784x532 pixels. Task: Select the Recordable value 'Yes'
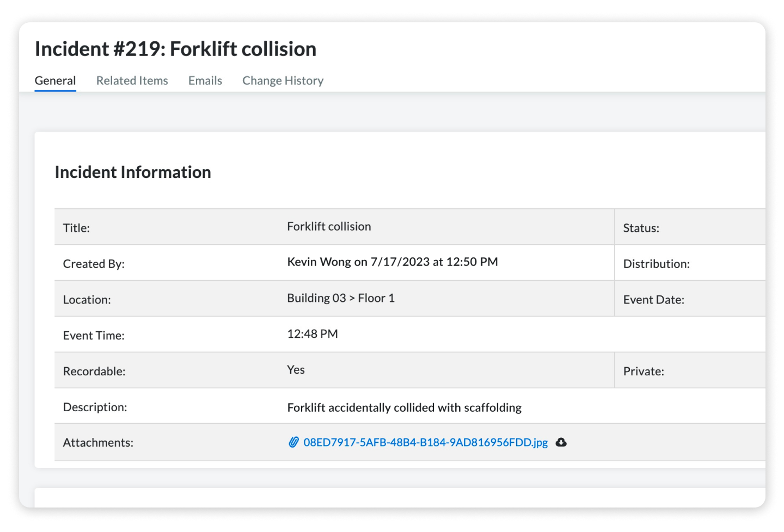tap(296, 369)
